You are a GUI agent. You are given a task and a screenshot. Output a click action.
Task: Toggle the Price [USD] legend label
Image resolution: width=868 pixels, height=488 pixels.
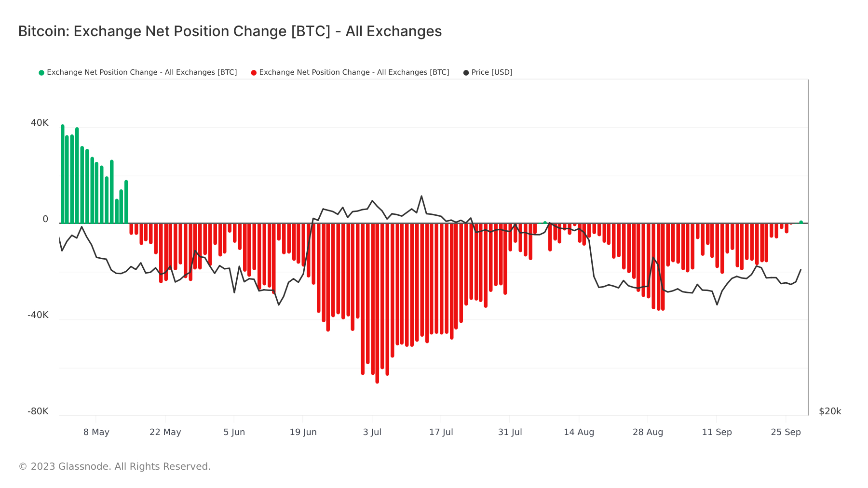point(492,72)
